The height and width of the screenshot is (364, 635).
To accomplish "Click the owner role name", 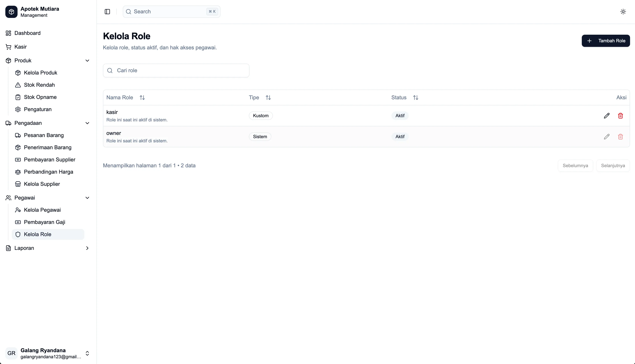I will point(113,133).
